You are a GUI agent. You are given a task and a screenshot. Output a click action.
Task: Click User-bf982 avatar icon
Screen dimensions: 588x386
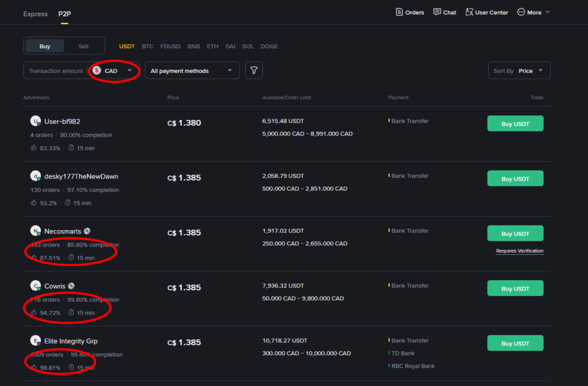pyautogui.click(x=36, y=121)
